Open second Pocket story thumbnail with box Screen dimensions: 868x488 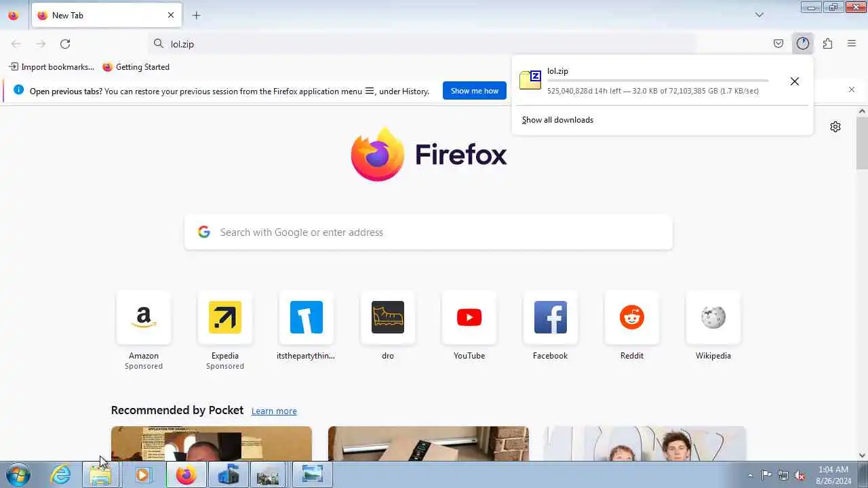point(429,444)
